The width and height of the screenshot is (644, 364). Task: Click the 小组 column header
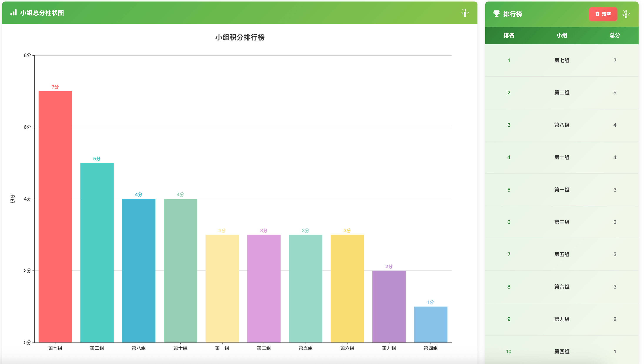point(562,35)
